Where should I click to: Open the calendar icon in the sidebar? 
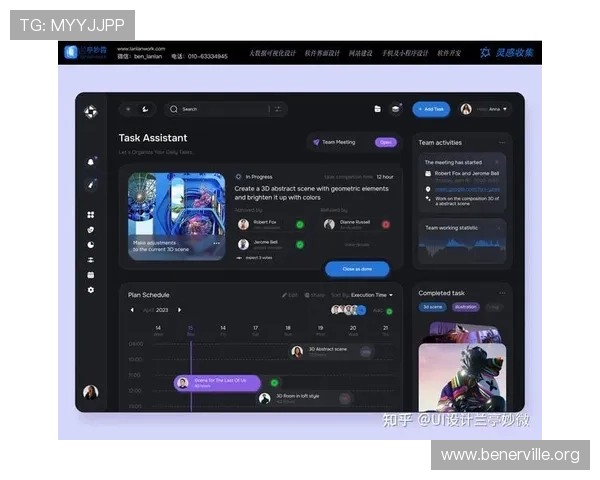click(91, 274)
